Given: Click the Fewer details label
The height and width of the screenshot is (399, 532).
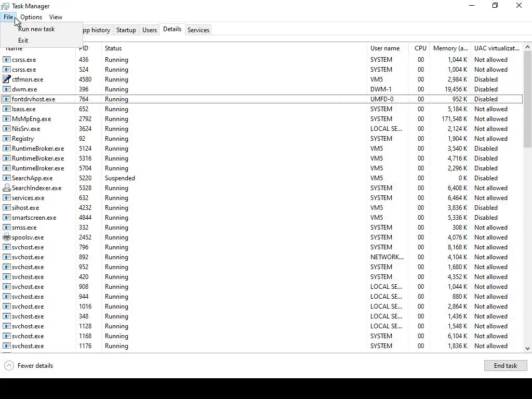Looking at the screenshot, I should pyautogui.click(x=35, y=365).
